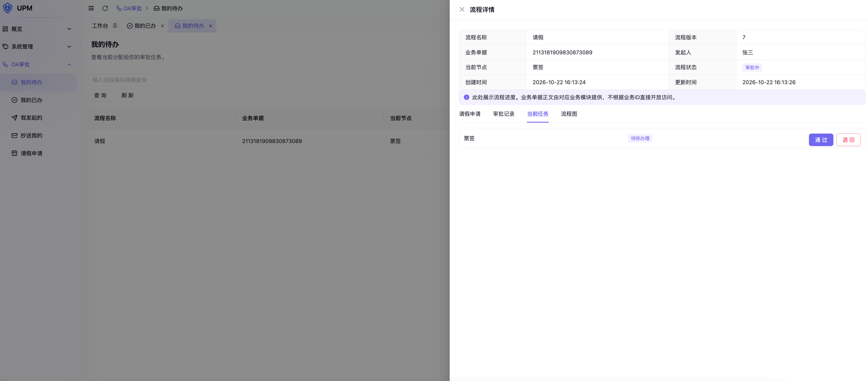The height and width of the screenshot is (381, 868).
Task: Open 抄送我的 in the sidebar
Action: point(38,136)
